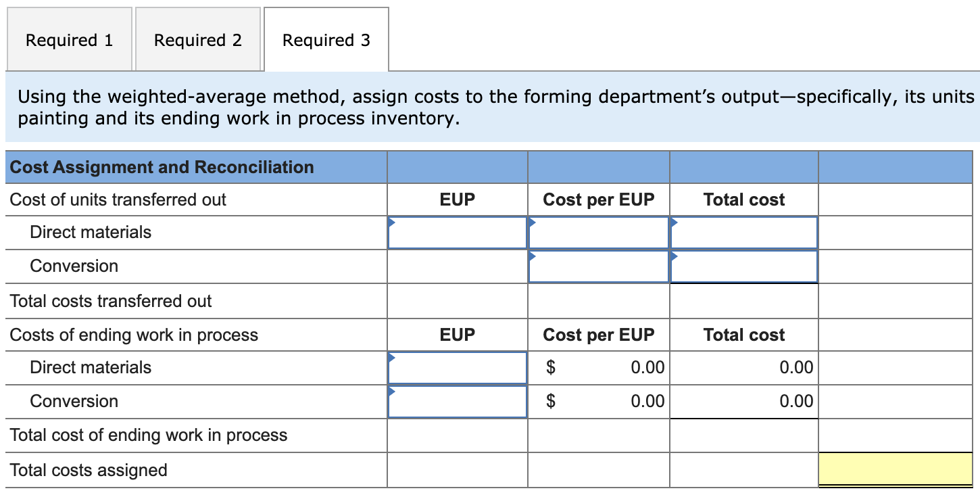Switch to the Required 1 tab
This screenshot has height=495, width=980.
pos(68,39)
